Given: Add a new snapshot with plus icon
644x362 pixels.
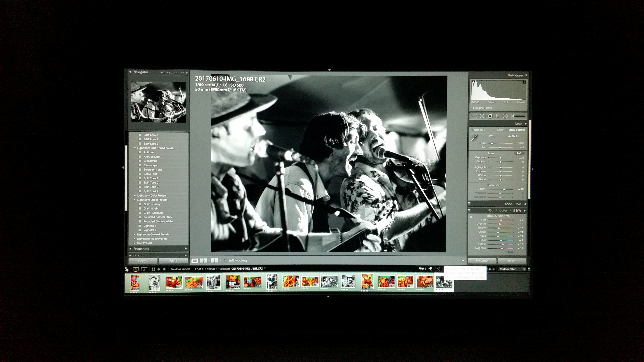Looking at the screenshot, I should [x=186, y=248].
